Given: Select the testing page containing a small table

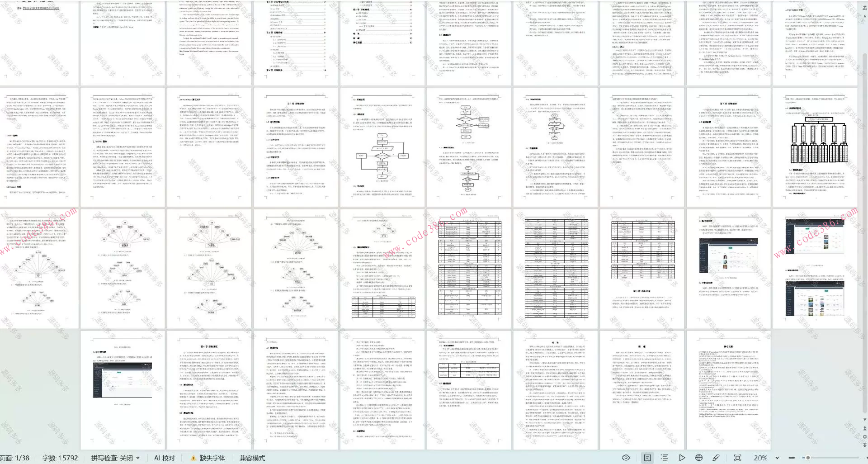Looking at the screenshot, I should tap(469, 390).
